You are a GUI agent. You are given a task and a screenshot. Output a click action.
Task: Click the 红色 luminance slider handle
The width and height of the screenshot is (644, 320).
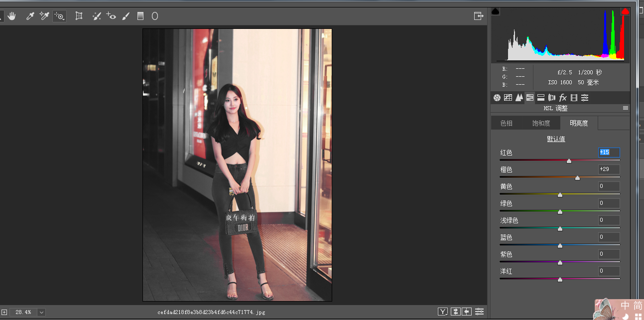click(x=569, y=161)
